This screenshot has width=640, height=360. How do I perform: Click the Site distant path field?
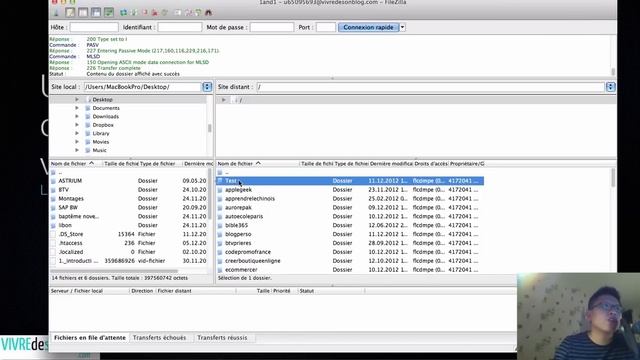[x=431, y=87]
